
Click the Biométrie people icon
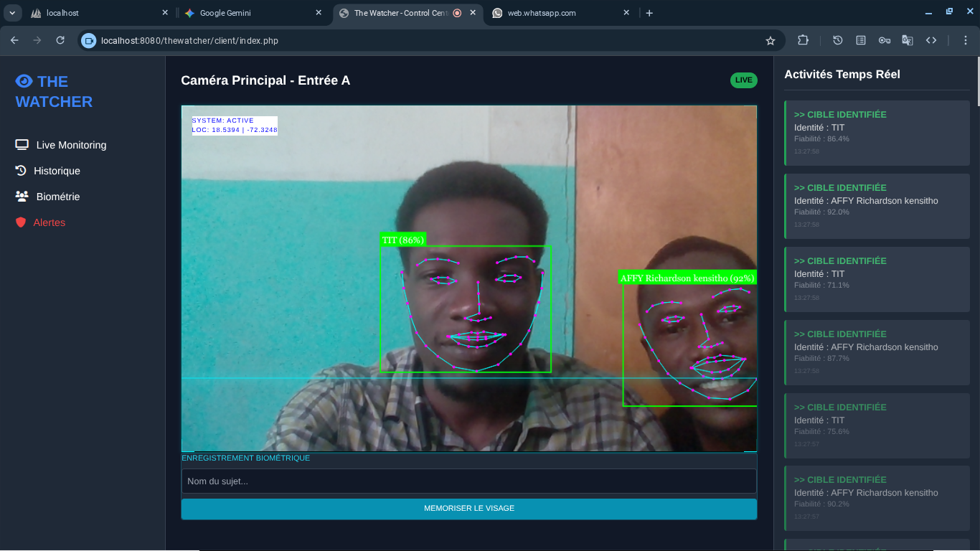[22, 196]
